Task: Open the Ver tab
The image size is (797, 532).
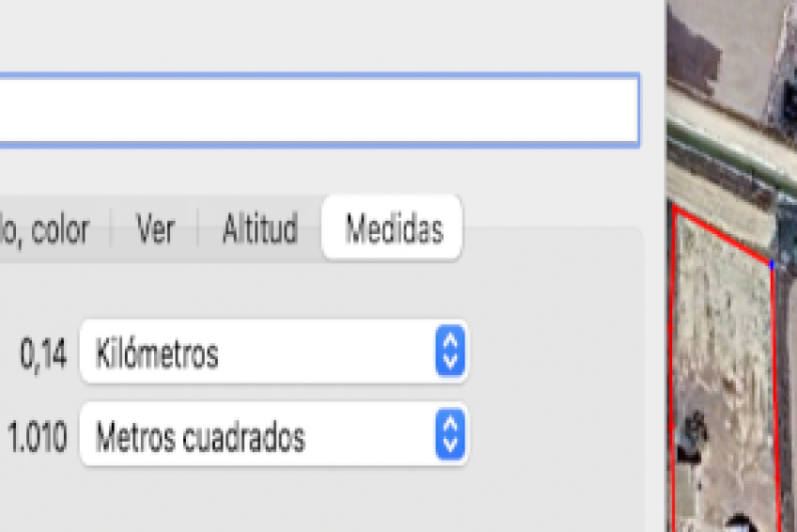Action: click(x=155, y=229)
